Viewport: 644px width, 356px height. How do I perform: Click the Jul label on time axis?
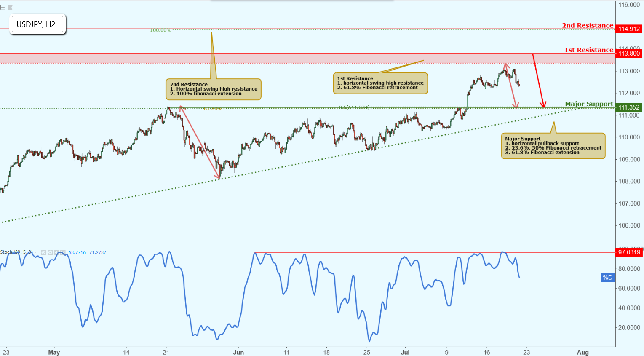coord(405,352)
